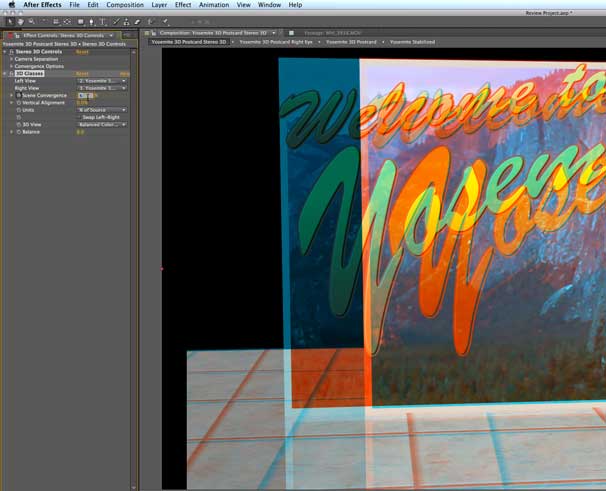
Task: Open the Help menu
Action: pyautogui.click(x=295, y=5)
